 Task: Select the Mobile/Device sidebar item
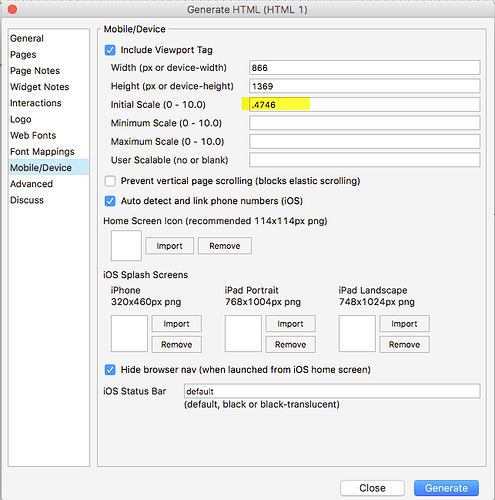[49, 167]
